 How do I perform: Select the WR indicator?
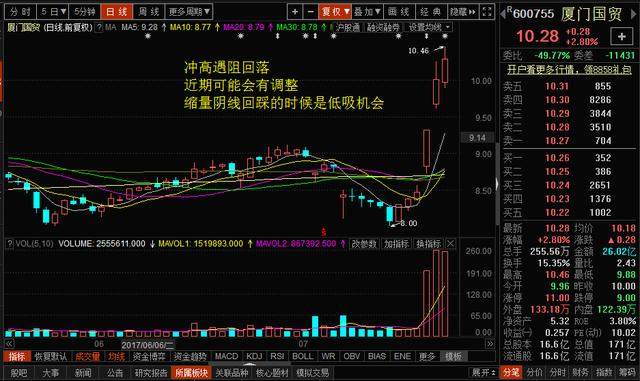(328, 356)
